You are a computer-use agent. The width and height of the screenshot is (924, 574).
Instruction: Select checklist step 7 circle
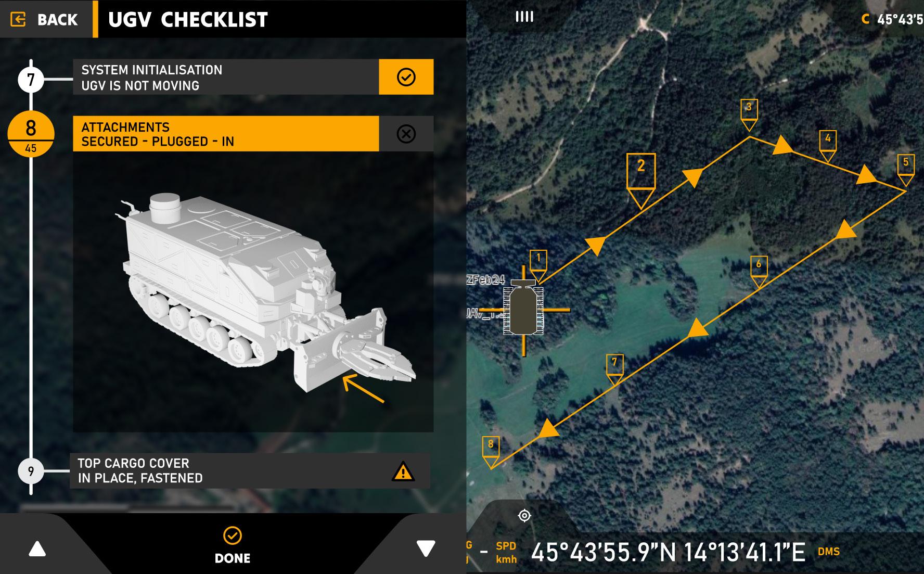[31, 80]
